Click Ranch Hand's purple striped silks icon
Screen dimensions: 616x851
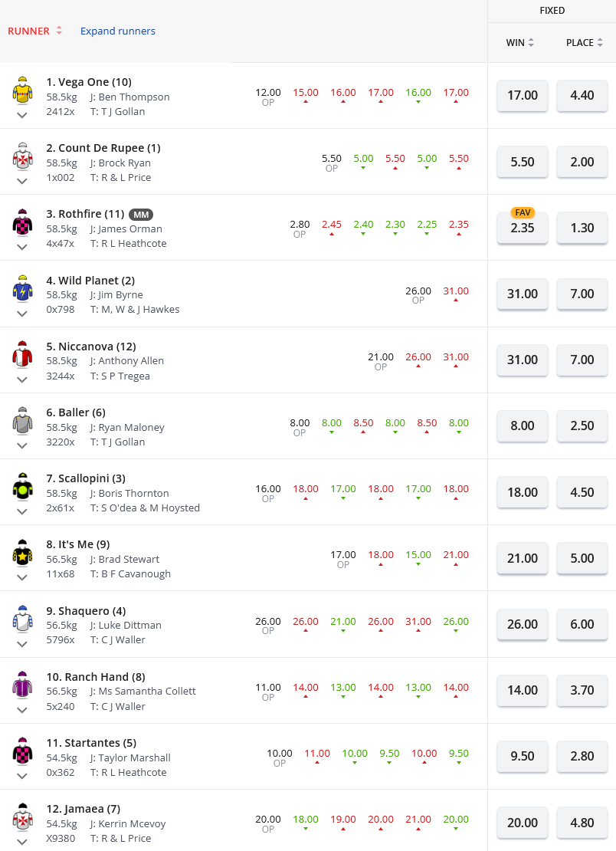(x=22, y=685)
